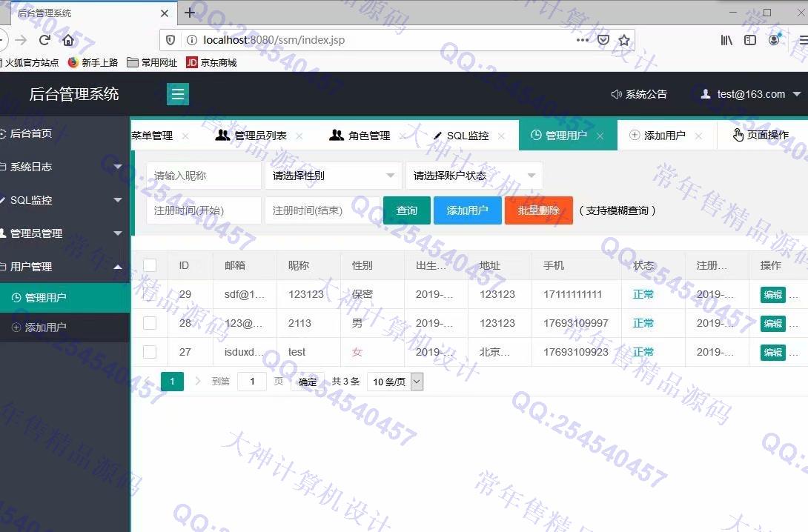Expand 管理员管理 sidebar menu
This screenshot has width=808, height=532.
tap(64, 233)
